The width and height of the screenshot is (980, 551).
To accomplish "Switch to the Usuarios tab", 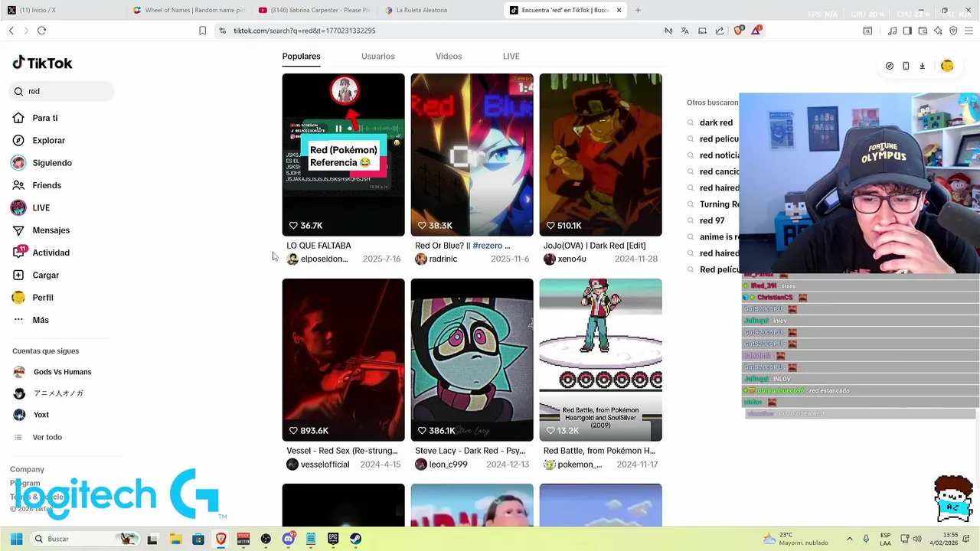I will click(378, 56).
